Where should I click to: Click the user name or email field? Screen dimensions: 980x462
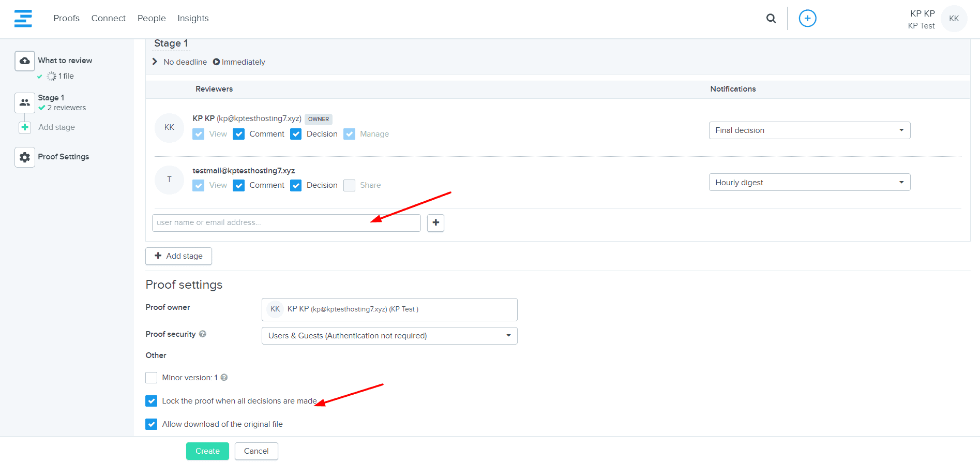pyautogui.click(x=286, y=223)
